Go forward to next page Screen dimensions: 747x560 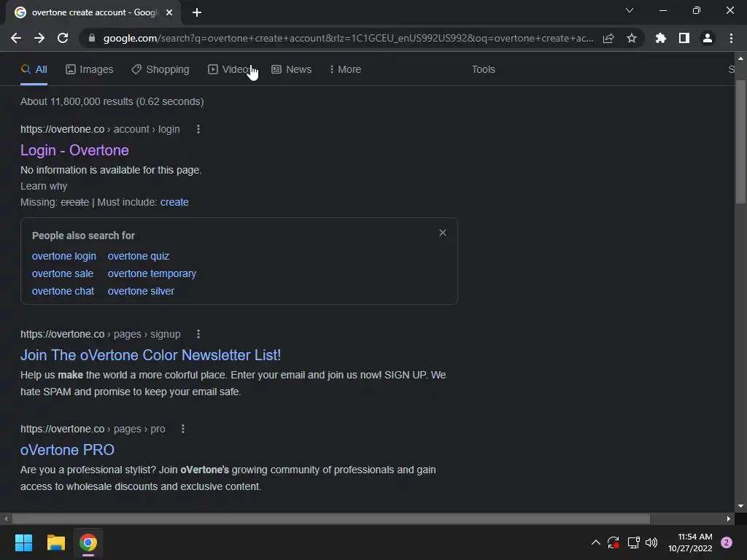tap(39, 38)
